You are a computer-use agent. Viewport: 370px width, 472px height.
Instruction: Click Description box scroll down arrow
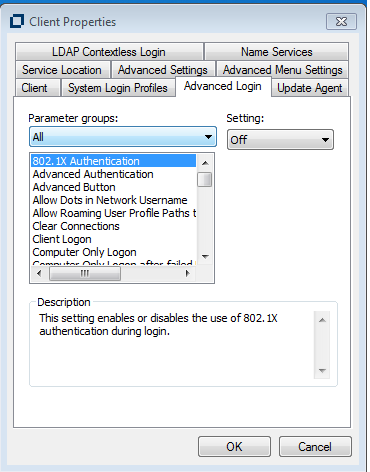click(x=322, y=370)
